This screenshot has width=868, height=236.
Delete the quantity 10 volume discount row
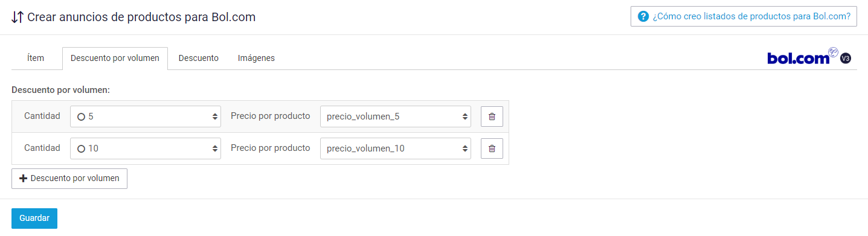(x=492, y=148)
